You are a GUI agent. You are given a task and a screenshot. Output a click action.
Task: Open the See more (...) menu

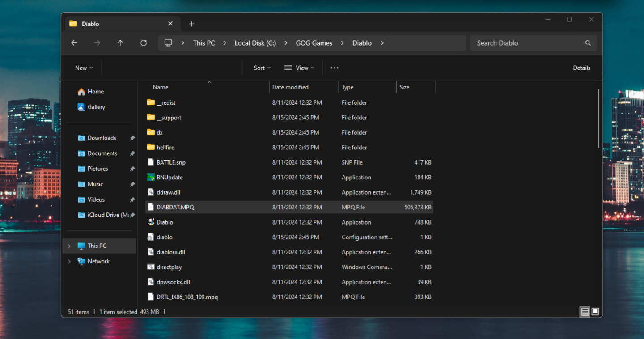point(334,68)
